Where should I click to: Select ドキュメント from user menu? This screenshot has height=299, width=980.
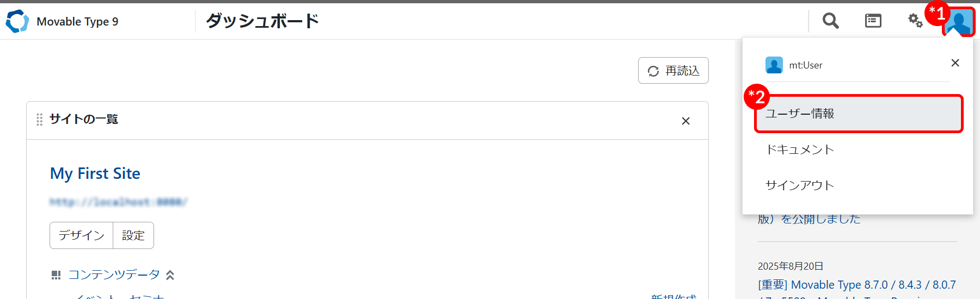coord(800,149)
